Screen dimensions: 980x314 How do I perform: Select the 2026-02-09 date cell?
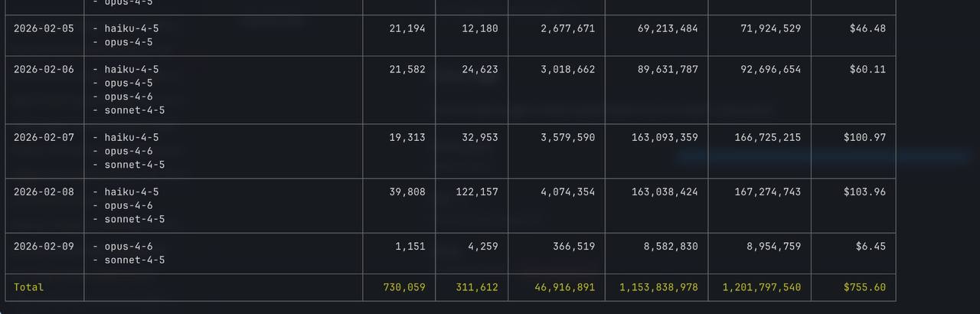pos(44,246)
